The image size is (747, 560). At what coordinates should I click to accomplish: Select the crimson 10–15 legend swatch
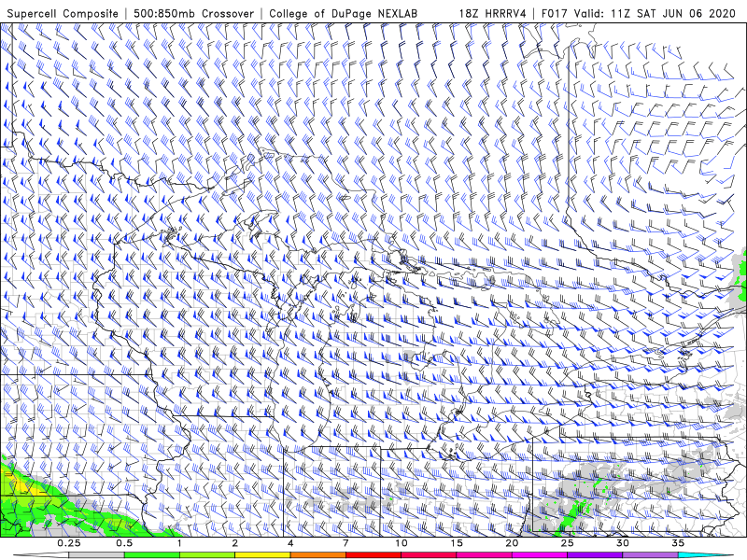(x=429, y=555)
